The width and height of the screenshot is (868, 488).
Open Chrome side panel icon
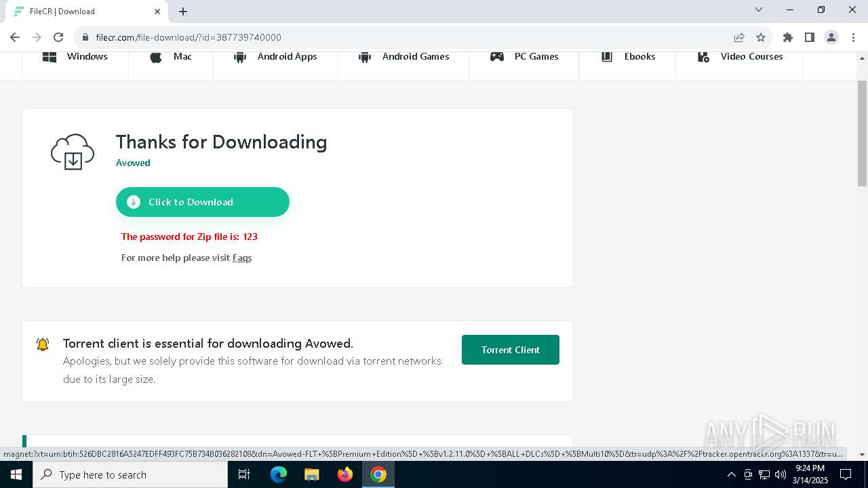click(x=810, y=37)
